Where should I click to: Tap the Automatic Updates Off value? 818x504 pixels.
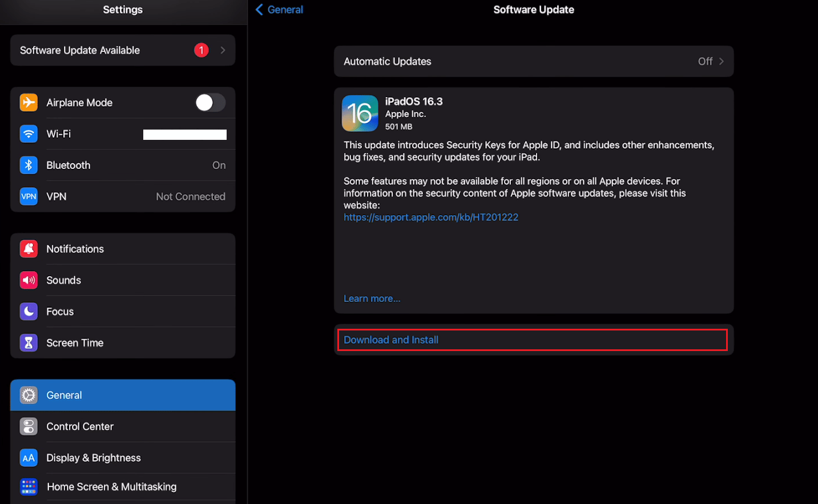click(705, 61)
